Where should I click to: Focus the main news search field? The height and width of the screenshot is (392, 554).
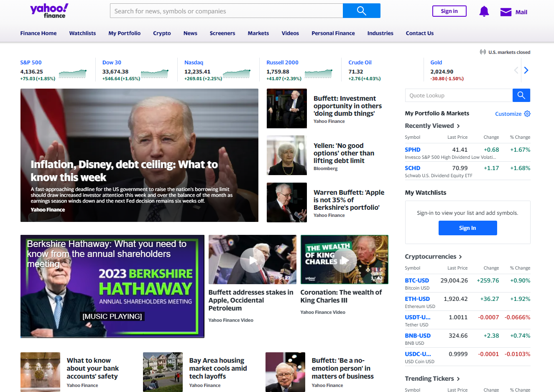pyautogui.click(x=226, y=11)
